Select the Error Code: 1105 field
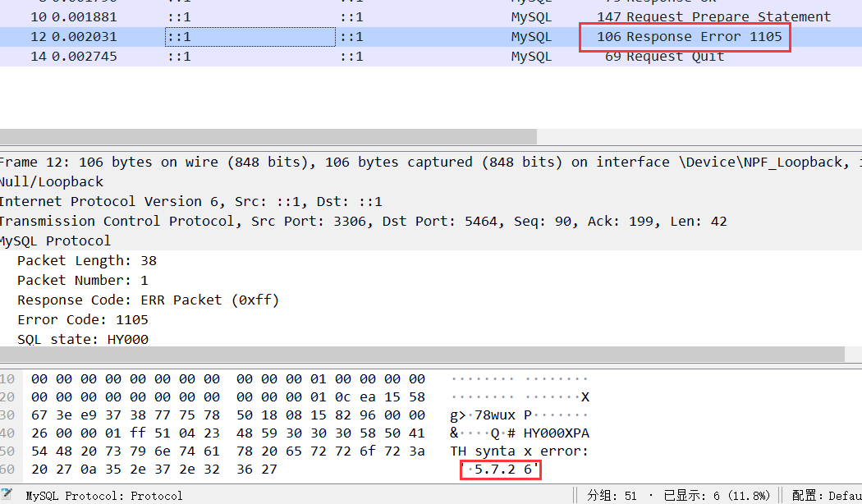This screenshot has height=504, width=862. click(83, 320)
